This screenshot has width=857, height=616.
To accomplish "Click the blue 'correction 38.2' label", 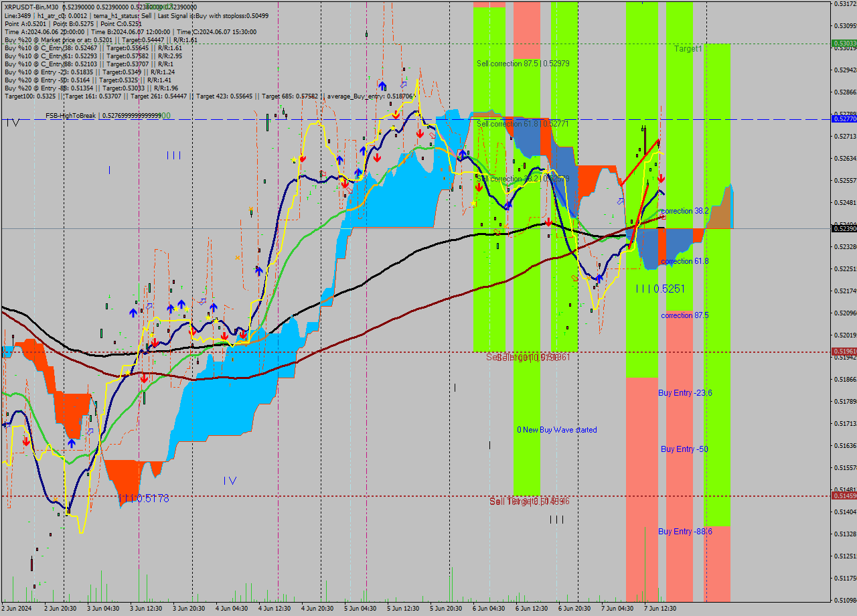I will (685, 211).
